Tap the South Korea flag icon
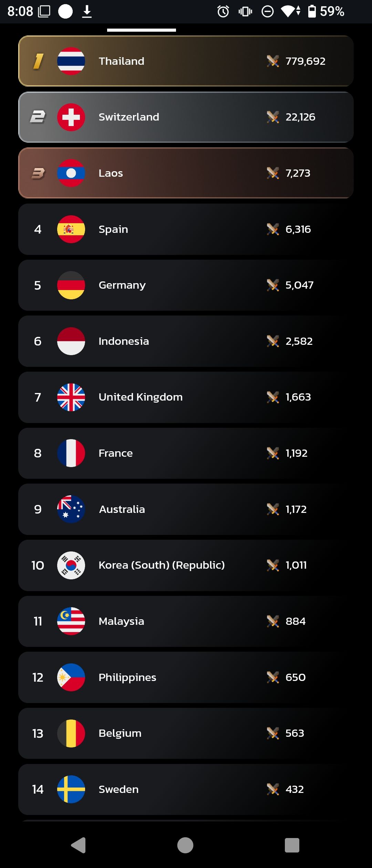372x868 pixels. tap(71, 565)
